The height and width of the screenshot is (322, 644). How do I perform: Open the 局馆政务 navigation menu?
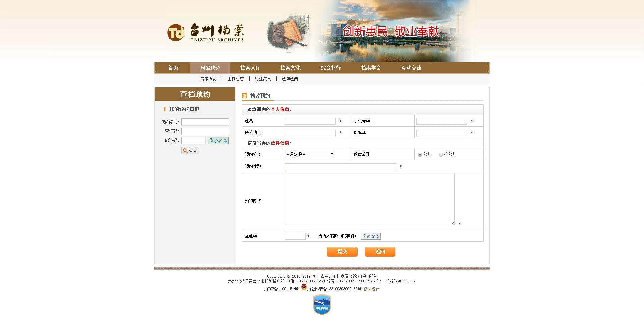tap(210, 68)
